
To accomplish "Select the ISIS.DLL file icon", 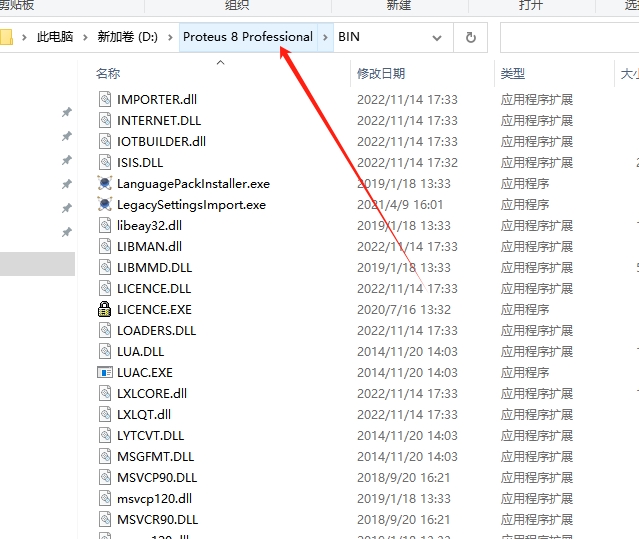I will click(105, 163).
